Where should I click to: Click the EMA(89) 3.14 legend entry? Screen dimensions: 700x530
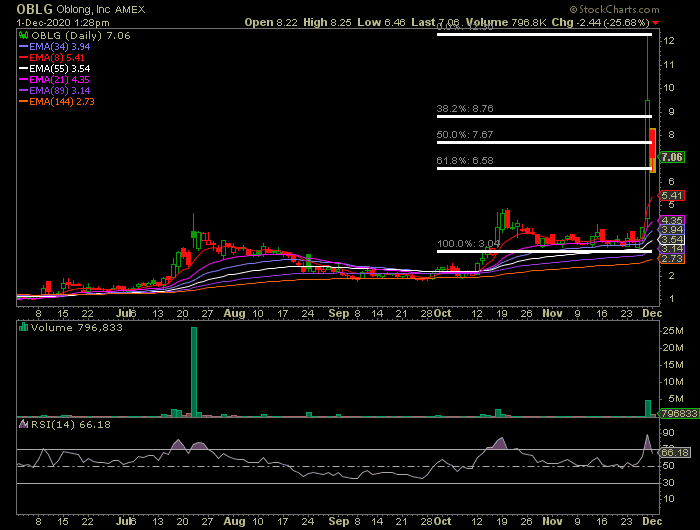coord(54,91)
